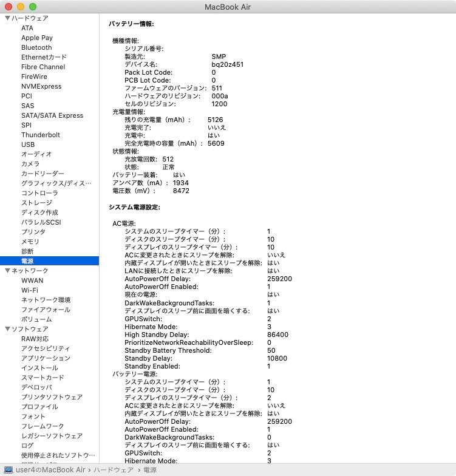Select 診断 in the sidebar
The image size is (456, 476).
coord(27,251)
